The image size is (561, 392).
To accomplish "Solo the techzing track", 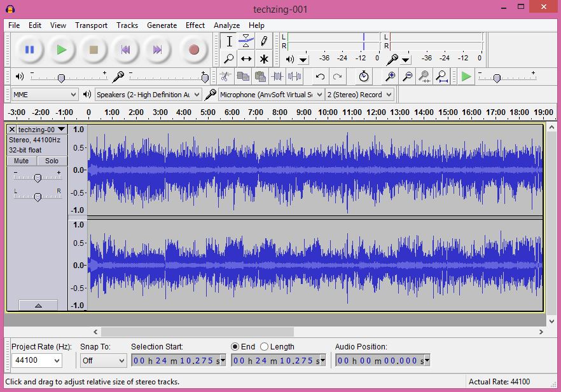I will coord(52,161).
